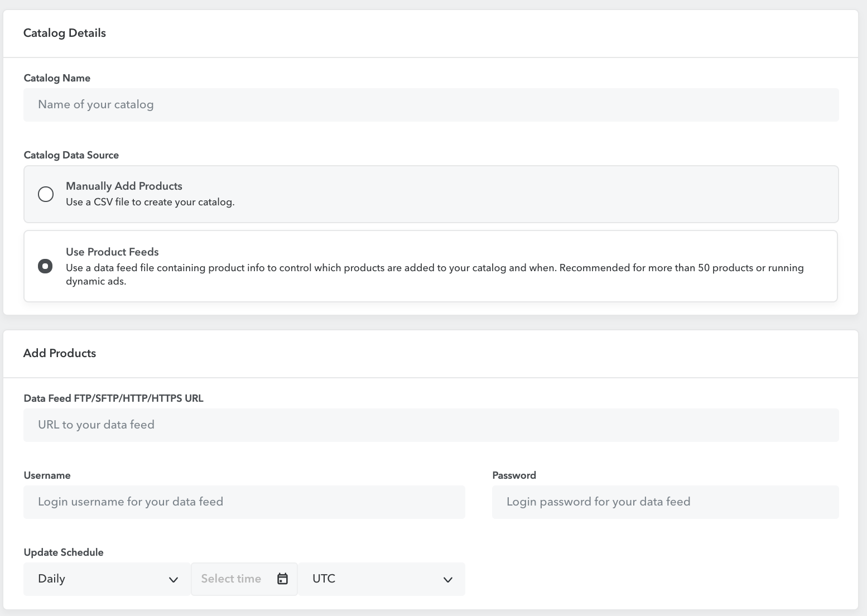The height and width of the screenshot is (616, 867).
Task: Click the Update Schedule label
Action: [64, 552]
